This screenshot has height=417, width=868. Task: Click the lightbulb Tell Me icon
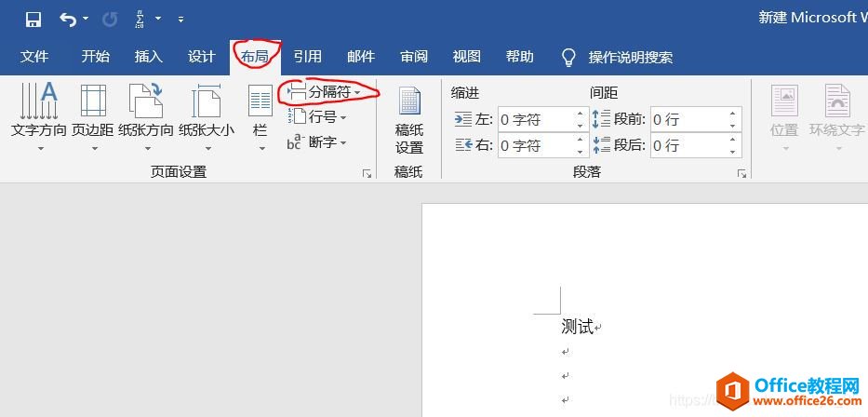click(x=568, y=57)
